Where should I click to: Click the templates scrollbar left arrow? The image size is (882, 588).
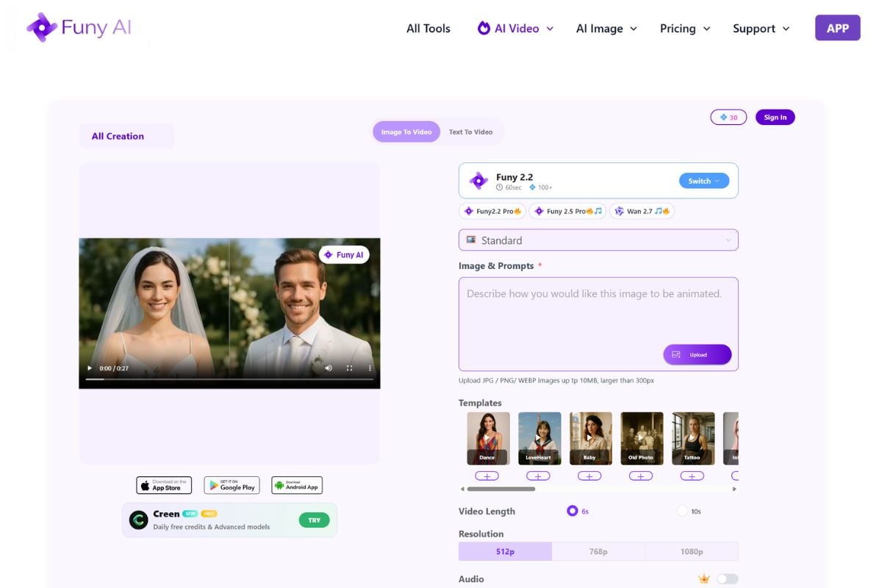(x=462, y=489)
